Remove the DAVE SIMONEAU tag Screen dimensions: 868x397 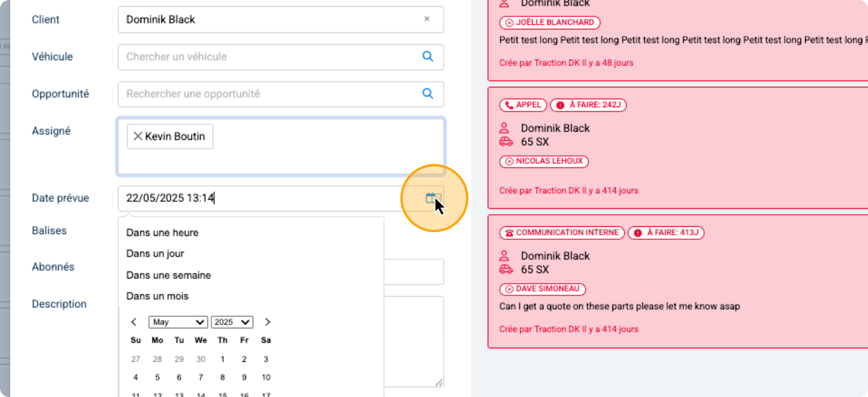pyautogui.click(x=509, y=289)
